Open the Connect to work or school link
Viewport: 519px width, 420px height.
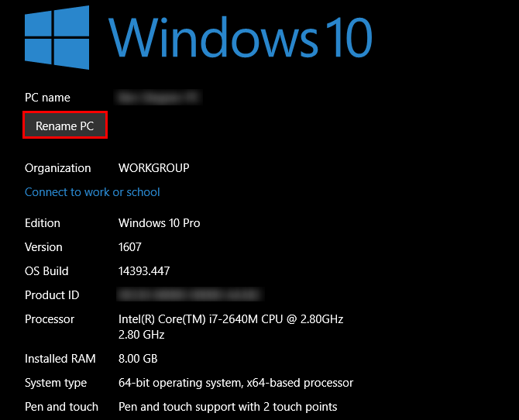tap(92, 192)
